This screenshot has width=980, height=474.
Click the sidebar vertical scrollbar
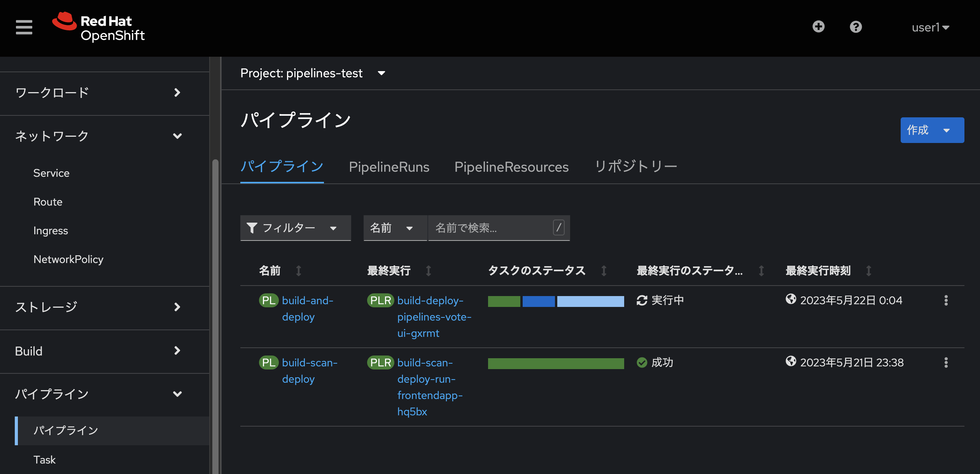pos(215,317)
